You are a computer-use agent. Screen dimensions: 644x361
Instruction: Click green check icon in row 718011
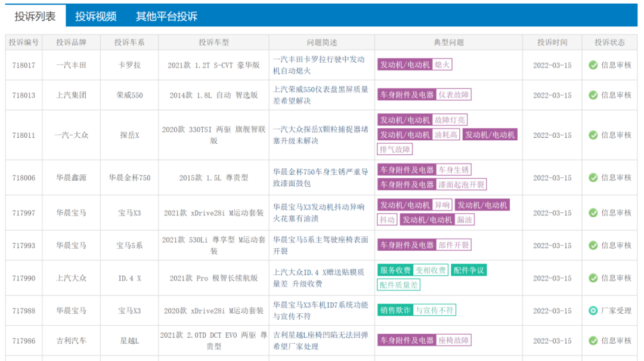coord(593,135)
